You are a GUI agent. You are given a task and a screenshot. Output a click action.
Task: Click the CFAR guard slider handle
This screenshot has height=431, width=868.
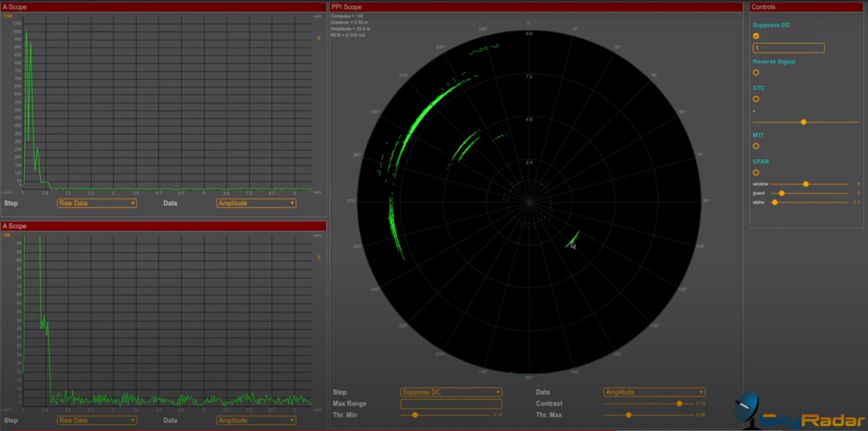pos(782,193)
